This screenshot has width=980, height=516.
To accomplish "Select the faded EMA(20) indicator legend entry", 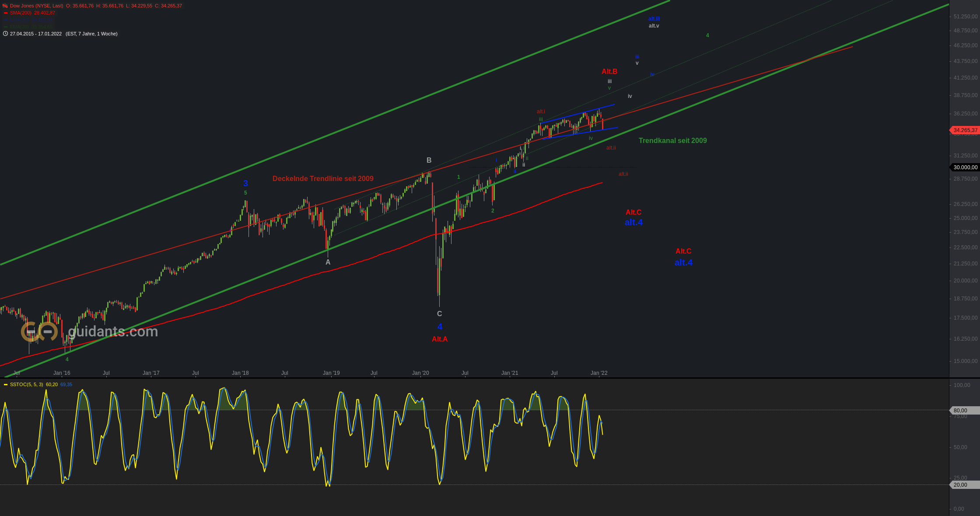I will (31, 27).
